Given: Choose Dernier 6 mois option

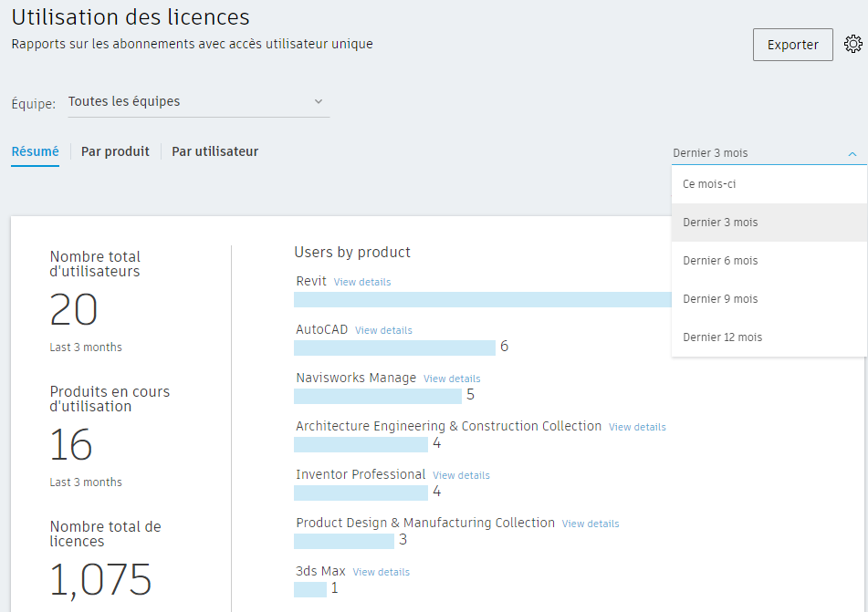Looking at the screenshot, I should [769, 261].
